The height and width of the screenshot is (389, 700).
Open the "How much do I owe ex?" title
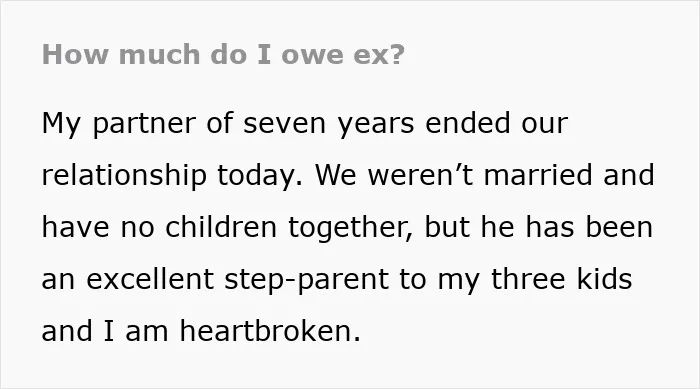(223, 54)
